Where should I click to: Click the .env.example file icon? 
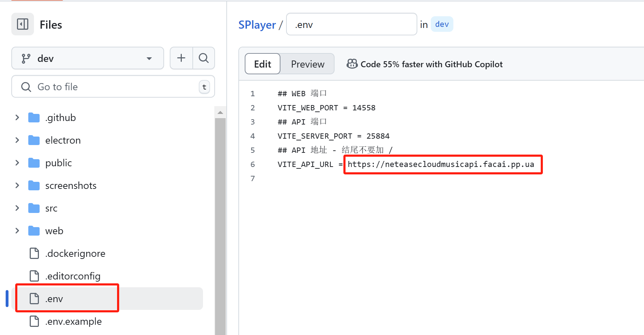click(x=34, y=321)
